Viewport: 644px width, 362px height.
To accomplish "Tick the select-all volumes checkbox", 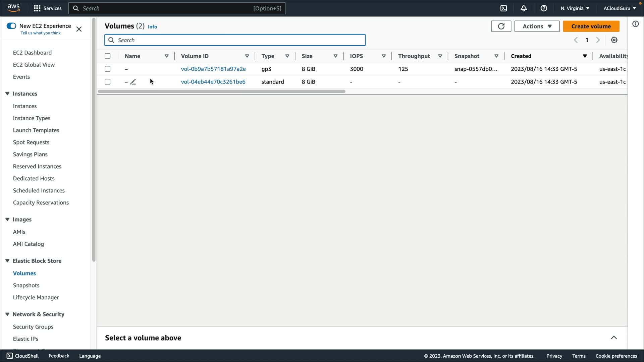I will tap(107, 56).
